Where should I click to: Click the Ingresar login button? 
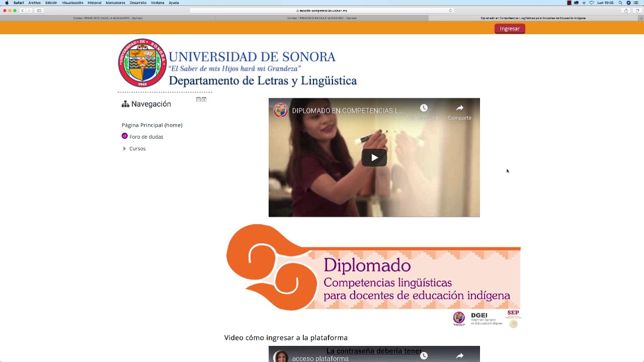[510, 29]
